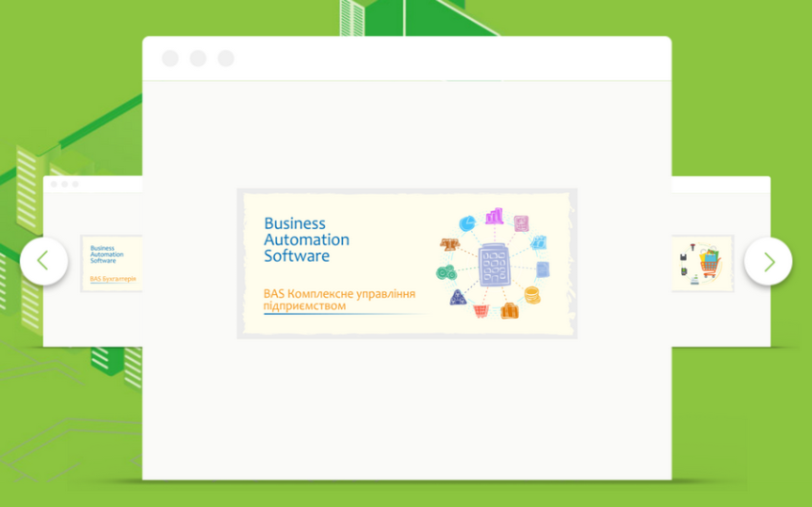
Task: Click the purple bar chart icon
Action: coord(494,216)
